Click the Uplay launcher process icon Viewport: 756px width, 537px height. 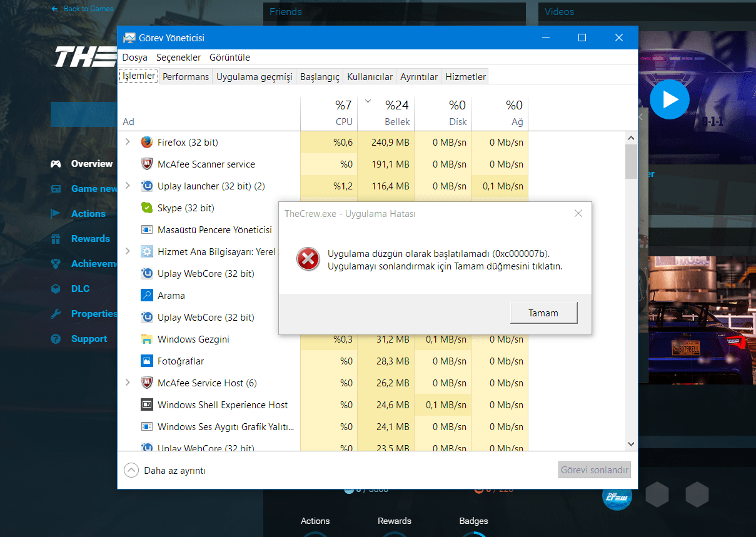coord(147,186)
